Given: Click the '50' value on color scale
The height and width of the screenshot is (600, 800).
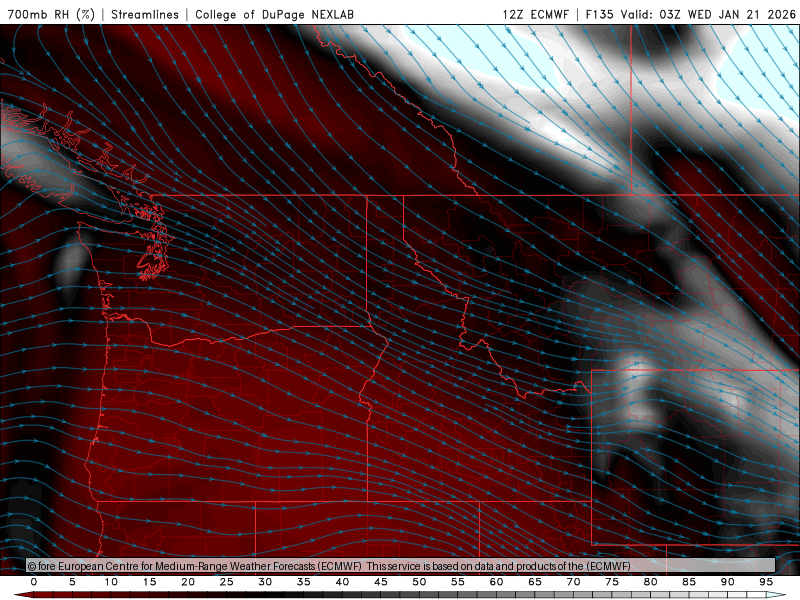Looking at the screenshot, I should 419,582.
